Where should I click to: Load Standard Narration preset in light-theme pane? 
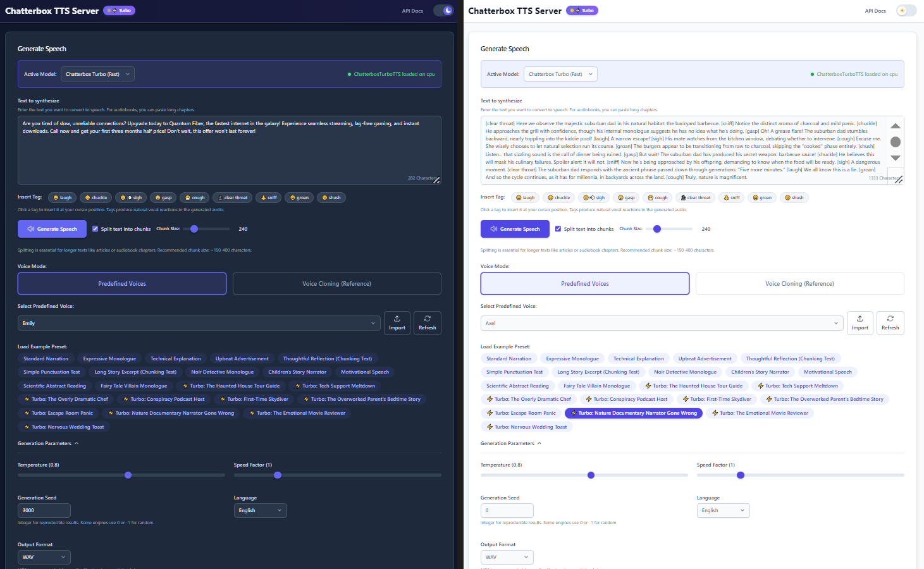tap(508, 358)
